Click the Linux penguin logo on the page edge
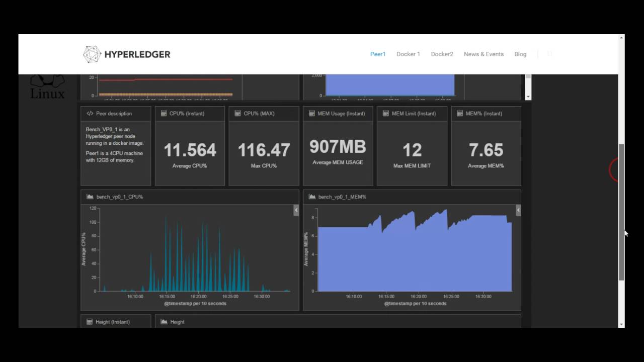The width and height of the screenshot is (644, 362). [48, 86]
